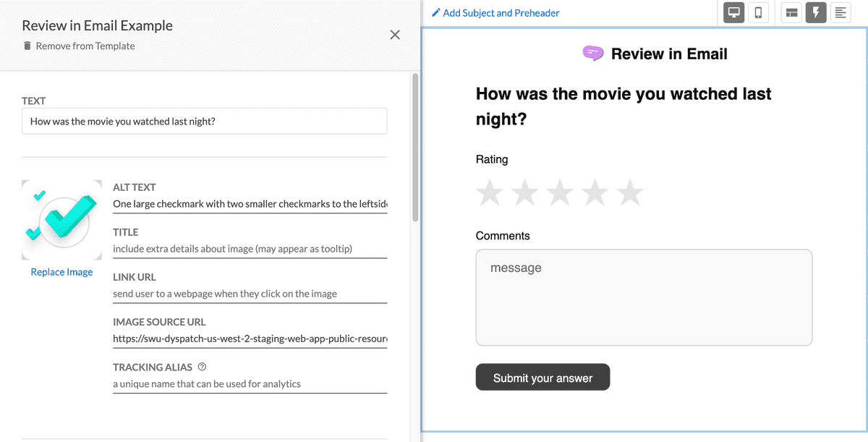This screenshot has width=868, height=442.
Task: Click the pencil icon for subject
Action: pyautogui.click(x=435, y=12)
